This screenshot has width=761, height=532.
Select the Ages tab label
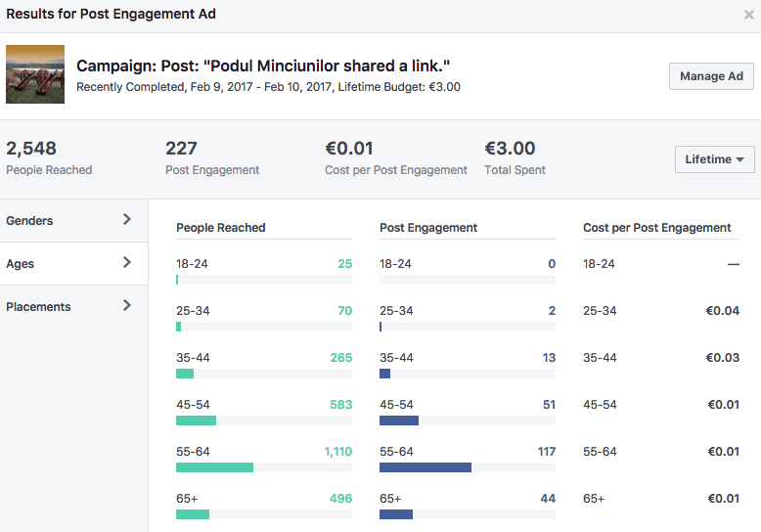tap(22, 264)
